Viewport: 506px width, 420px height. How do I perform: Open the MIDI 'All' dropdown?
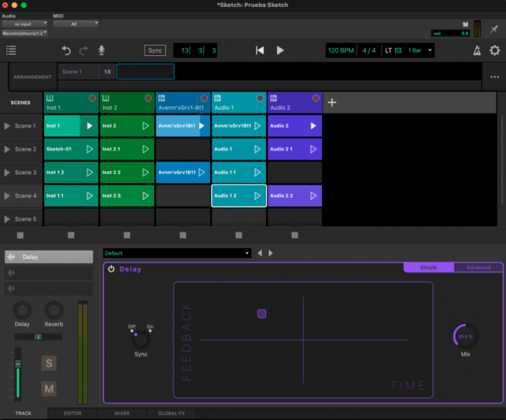coord(76,24)
